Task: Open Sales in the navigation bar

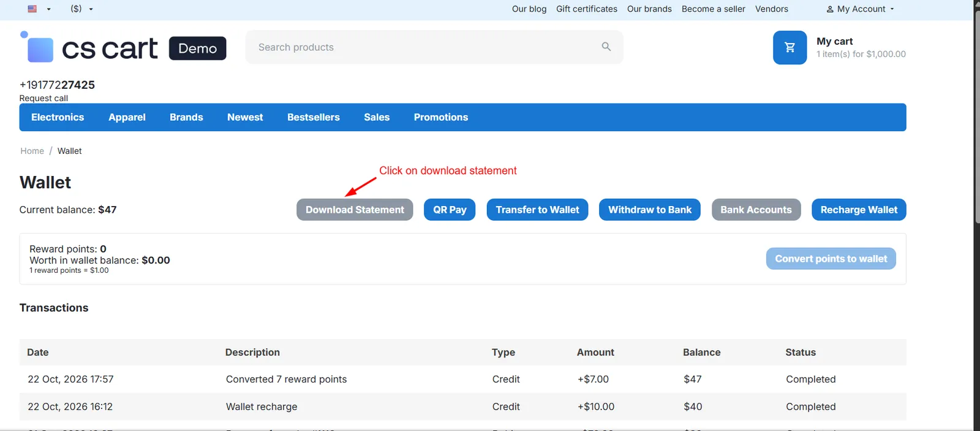Action: point(377,117)
